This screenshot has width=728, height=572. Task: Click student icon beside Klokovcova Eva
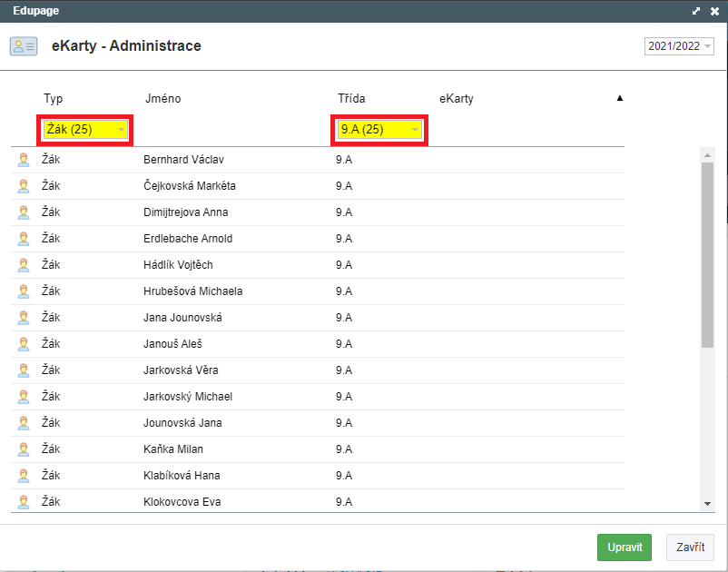click(24, 502)
